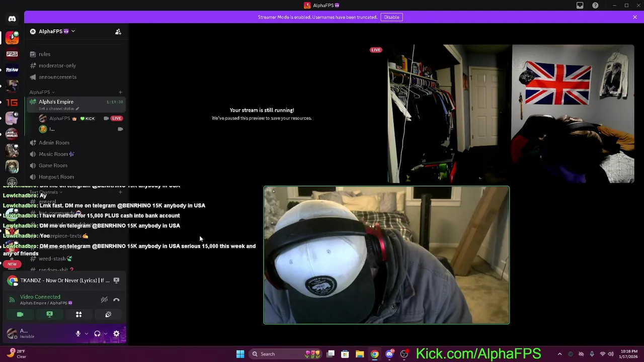The width and height of the screenshot is (644, 362).
Task: Mute the microphone in user panel
Action: (x=78, y=334)
